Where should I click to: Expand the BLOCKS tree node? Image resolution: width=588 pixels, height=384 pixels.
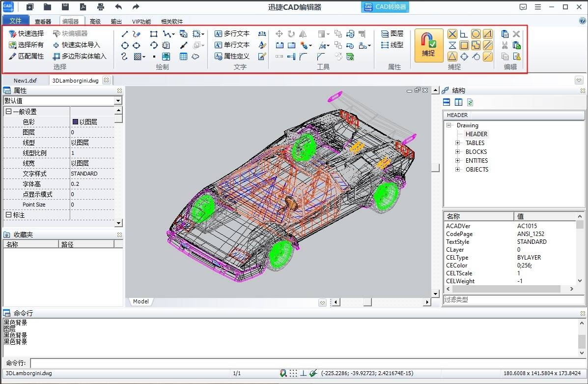(x=457, y=151)
